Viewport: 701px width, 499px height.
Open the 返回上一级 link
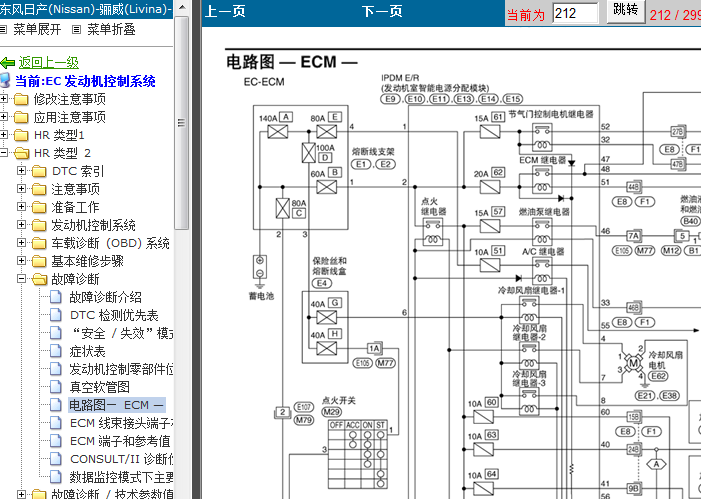[49, 63]
